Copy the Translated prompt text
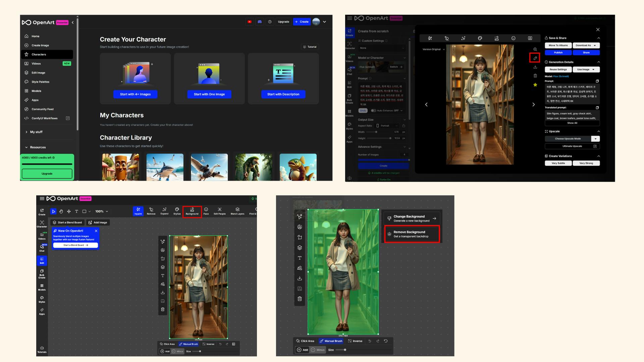644x362 pixels. click(x=597, y=108)
